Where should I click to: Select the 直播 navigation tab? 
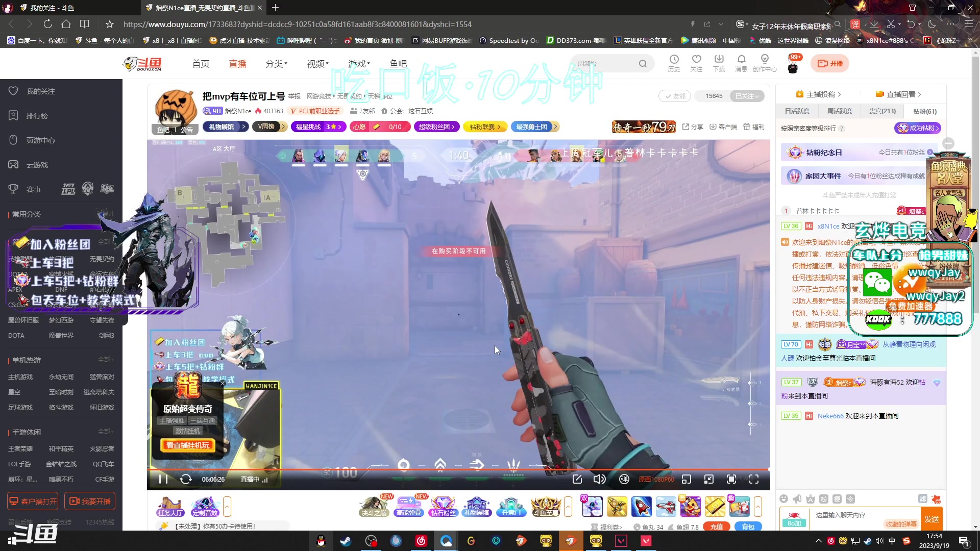(237, 64)
